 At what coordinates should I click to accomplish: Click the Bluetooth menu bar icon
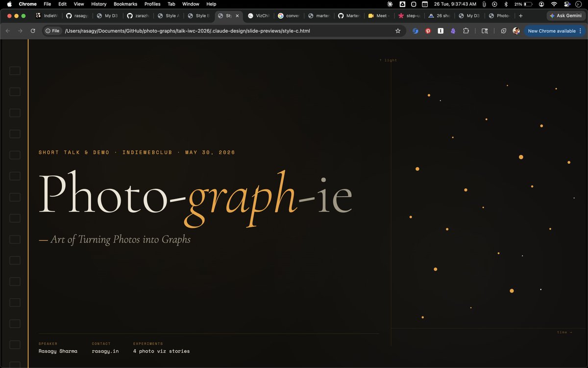[506, 4]
